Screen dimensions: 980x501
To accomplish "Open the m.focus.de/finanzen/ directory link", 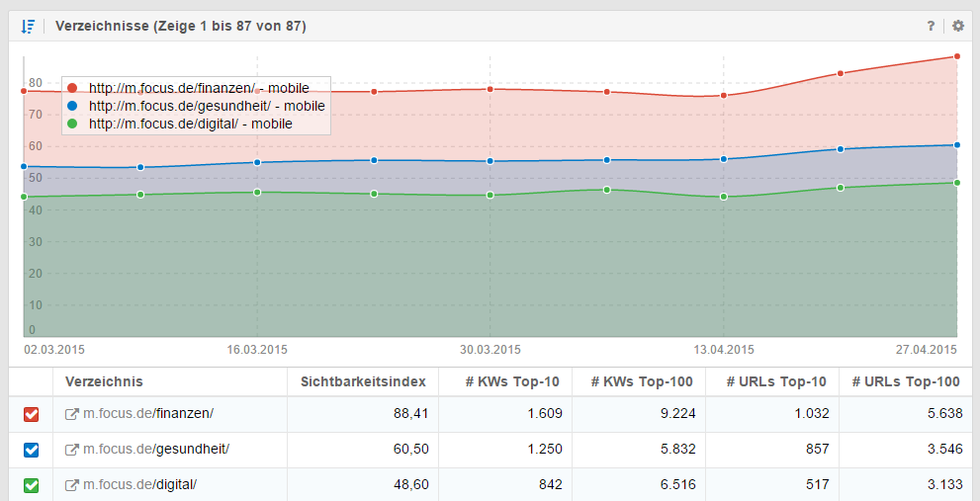I will tap(148, 414).
